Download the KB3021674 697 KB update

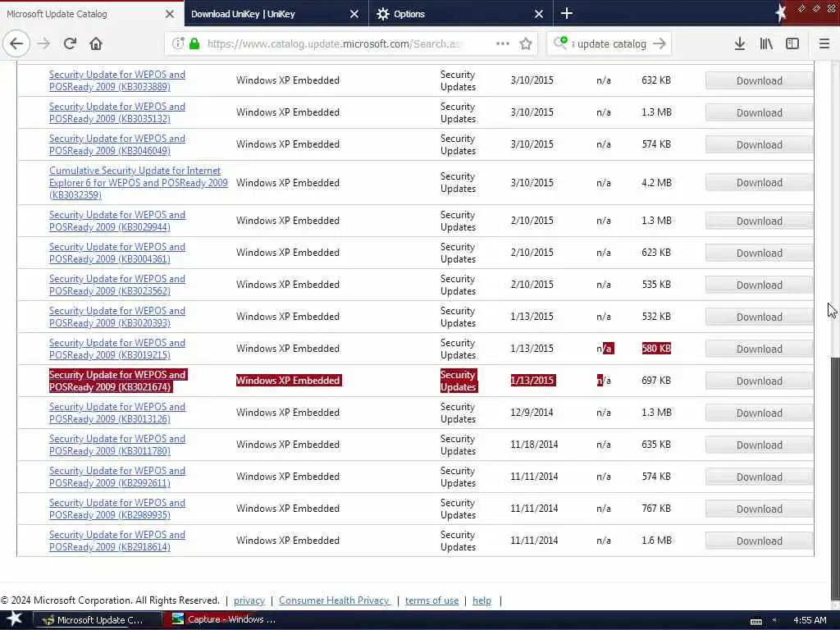coord(759,381)
